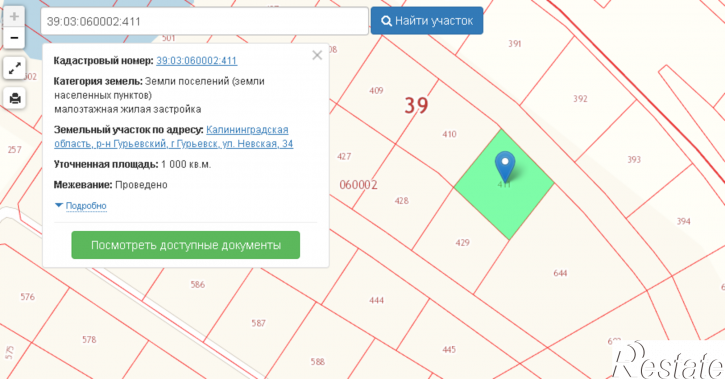725x379 pixels.
Task: Select parcel 394 on the map
Action: tap(683, 221)
